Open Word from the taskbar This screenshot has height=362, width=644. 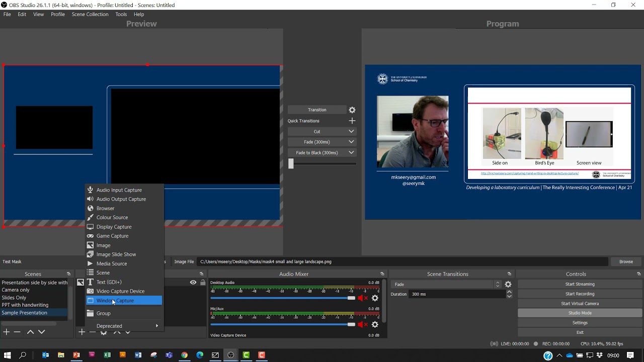(138, 355)
